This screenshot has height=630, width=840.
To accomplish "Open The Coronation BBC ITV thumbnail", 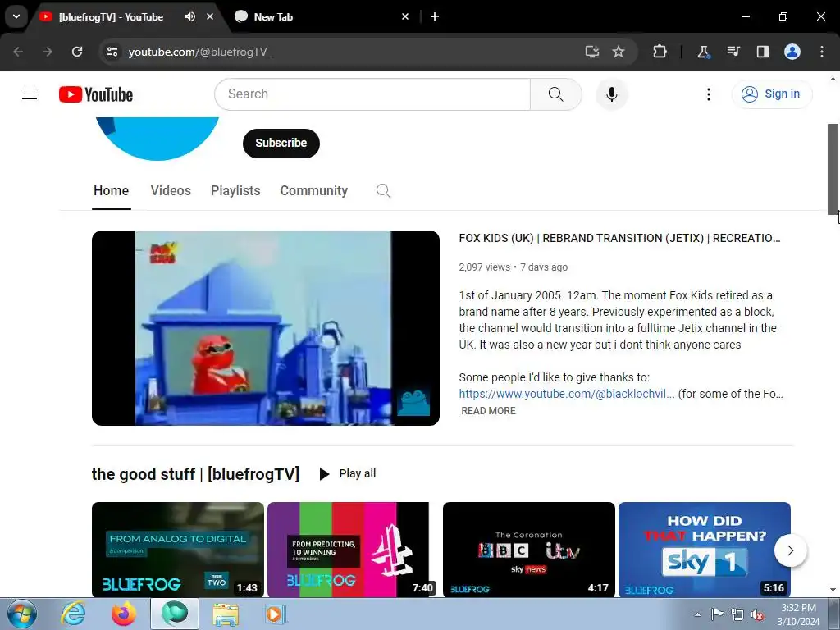I will (529, 550).
